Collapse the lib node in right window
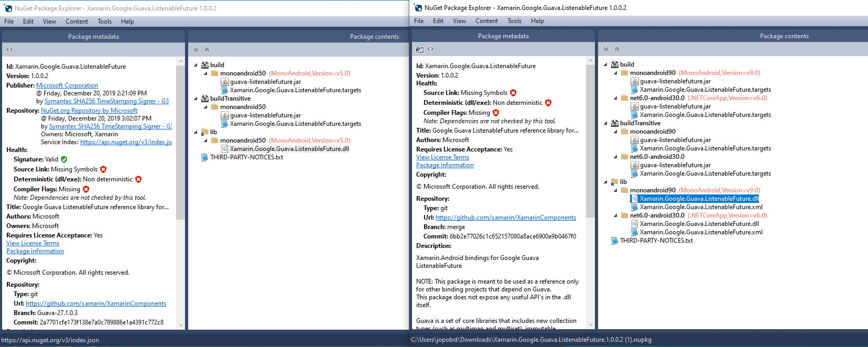The height and width of the screenshot is (347, 868). coord(605,182)
